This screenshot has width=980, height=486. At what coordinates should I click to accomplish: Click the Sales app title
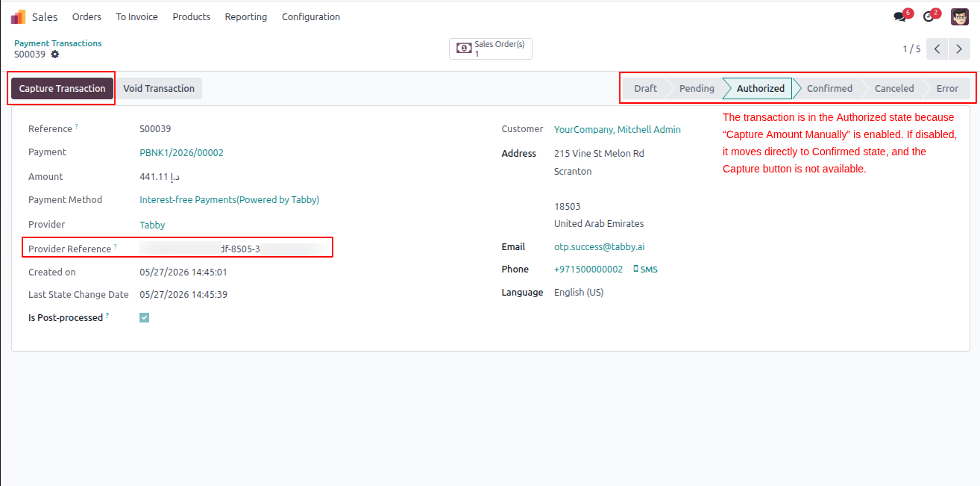coord(45,16)
